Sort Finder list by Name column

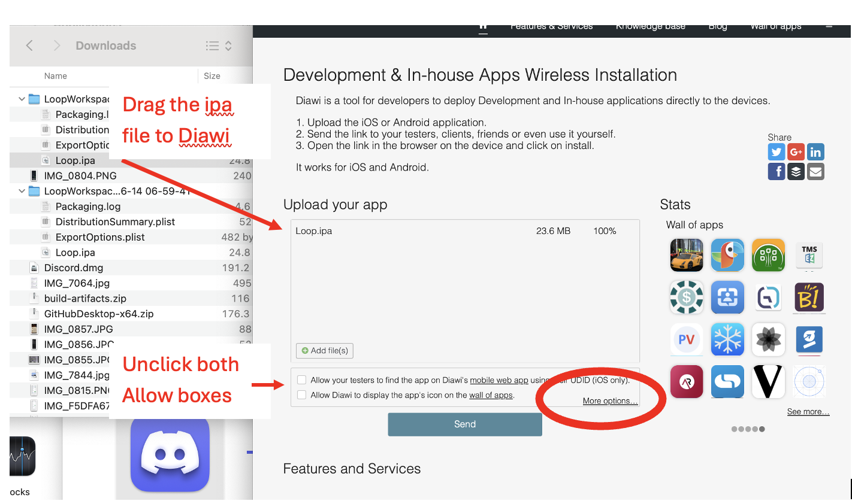tap(55, 76)
